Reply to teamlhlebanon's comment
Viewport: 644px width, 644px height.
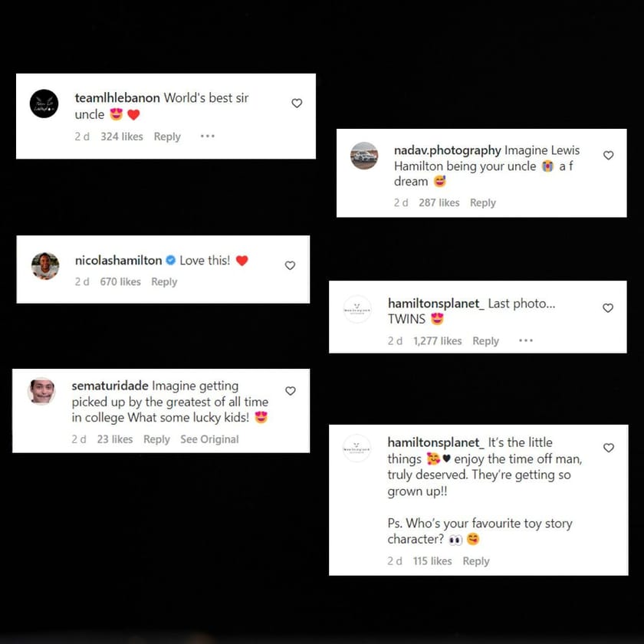pyautogui.click(x=167, y=136)
